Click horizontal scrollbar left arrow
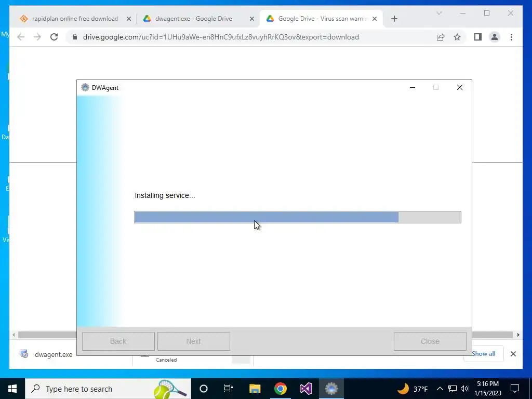Image resolution: width=532 pixels, height=399 pixels. pyautogui.click(x=13, y=335)
